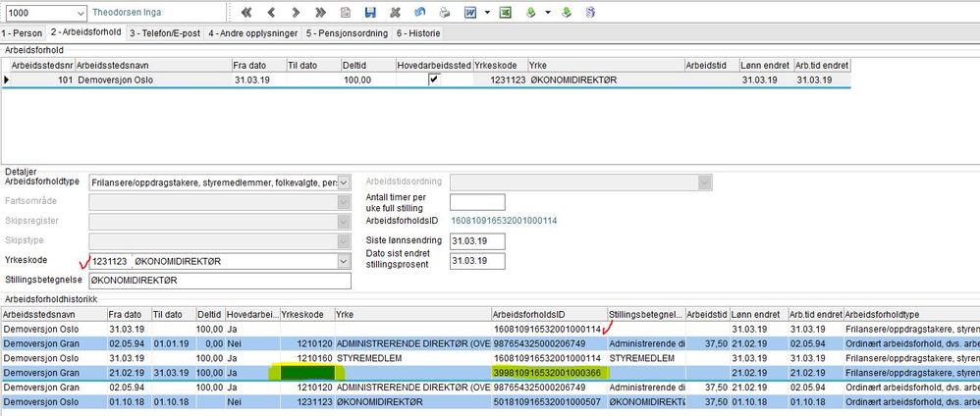
Task: Switch to the 1 - Person tab
Action: pyautogui.click(x=23, y=33)
